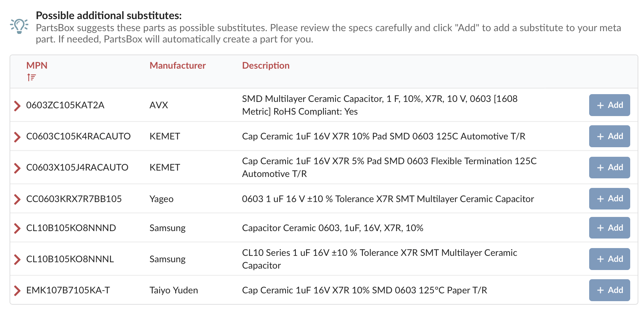Select the EMK107B7105KA-T part number text
Screen dimensions: 644x310
point(68,291)
